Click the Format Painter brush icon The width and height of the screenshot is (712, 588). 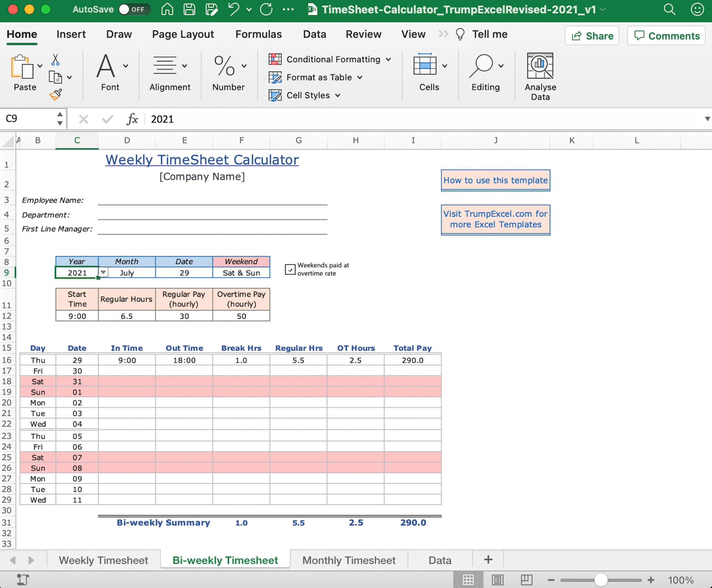coord(56,94)
